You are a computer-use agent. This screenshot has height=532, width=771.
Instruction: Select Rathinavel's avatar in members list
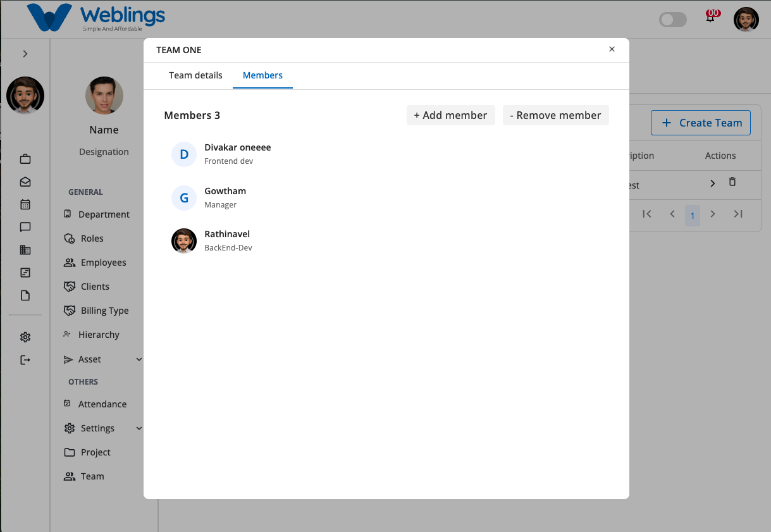[184, 241]
